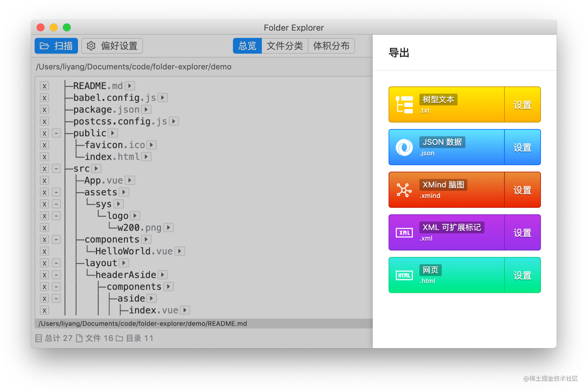Click the scanned path /Users/liyang/.../demo text
This screenshot has width=588, height=392.
(x=133, y=67)
